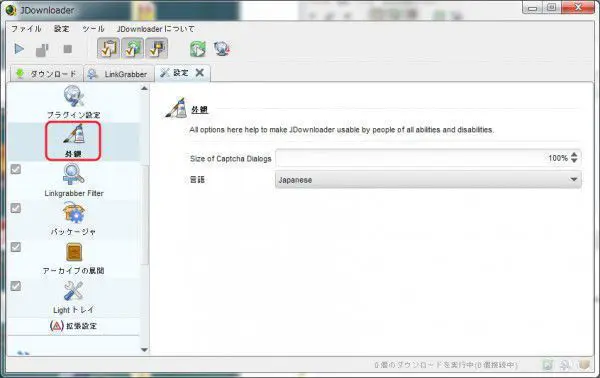This screenshot has width=600, height=378.
Task: Switch to the LinkGrabber tab
Action: tap(119, 74)
